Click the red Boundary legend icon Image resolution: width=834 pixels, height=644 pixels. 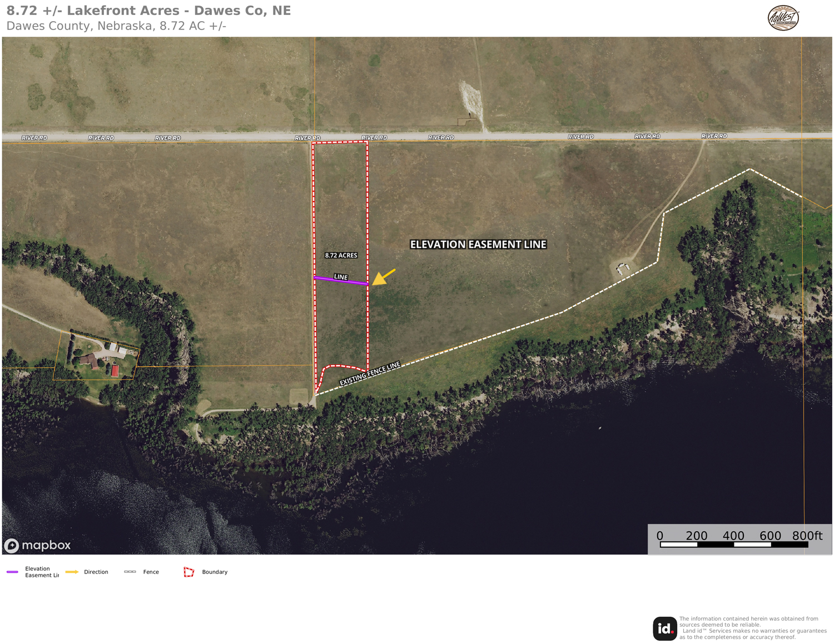pos(189,572)
